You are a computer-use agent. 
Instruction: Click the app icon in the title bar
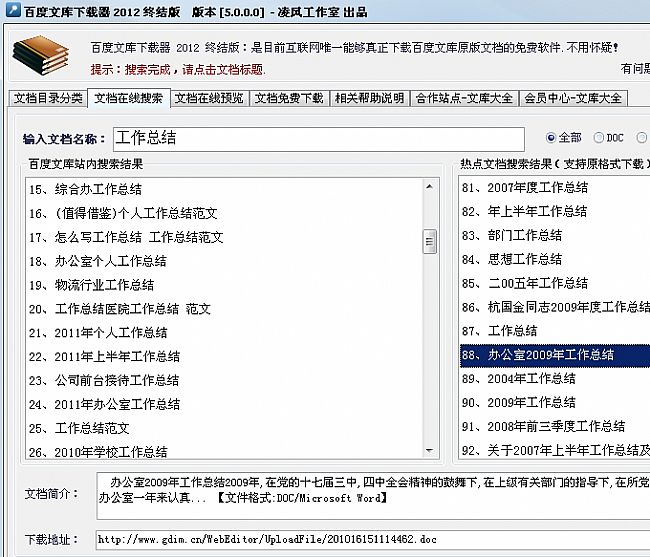(11, 11)
